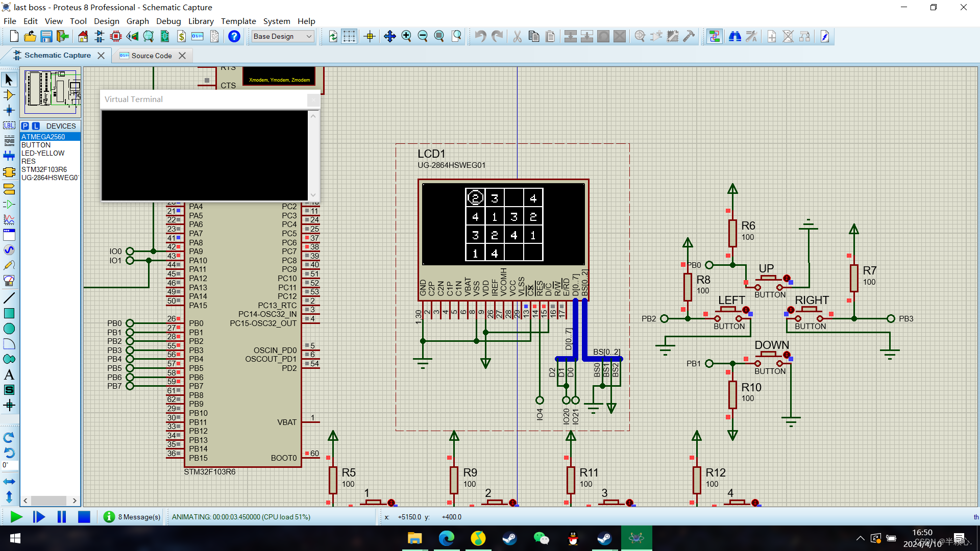Select the Terminals Mode tool
This screenshot has width=980, height=551.
click(x=9, y=189)
